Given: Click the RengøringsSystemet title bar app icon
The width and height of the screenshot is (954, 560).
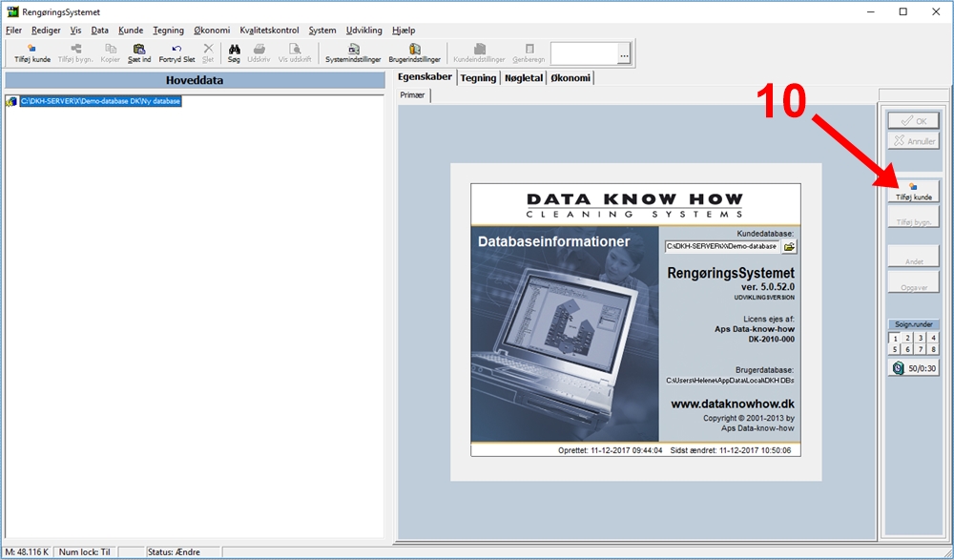Looking at the screenshot, I should point(12,11).
